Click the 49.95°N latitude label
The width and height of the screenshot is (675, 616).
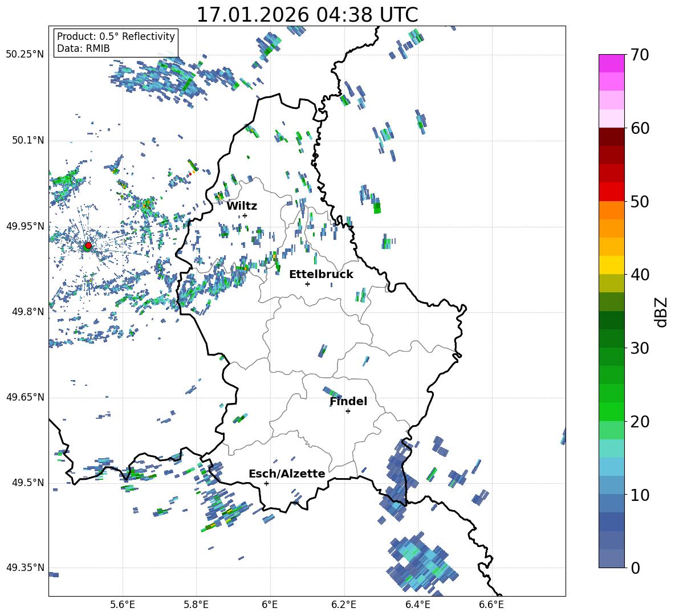point(25,226)
